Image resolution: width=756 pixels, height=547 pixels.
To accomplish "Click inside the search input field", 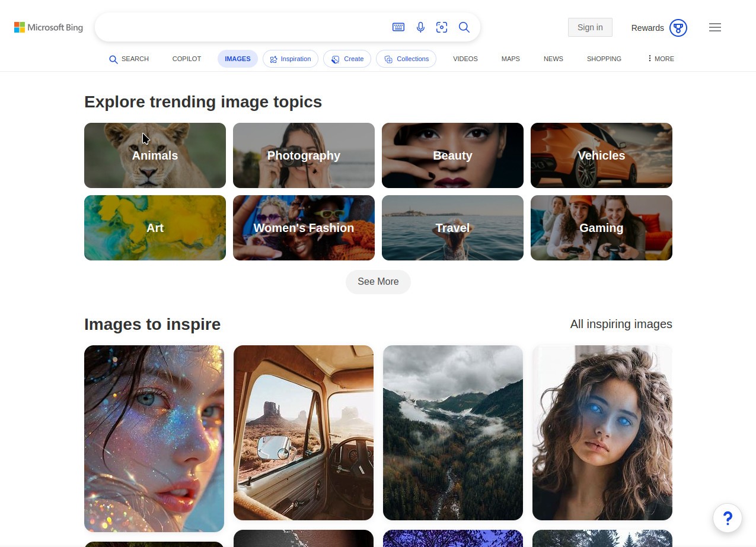I will pyautogui.click(x=237, y=27).
